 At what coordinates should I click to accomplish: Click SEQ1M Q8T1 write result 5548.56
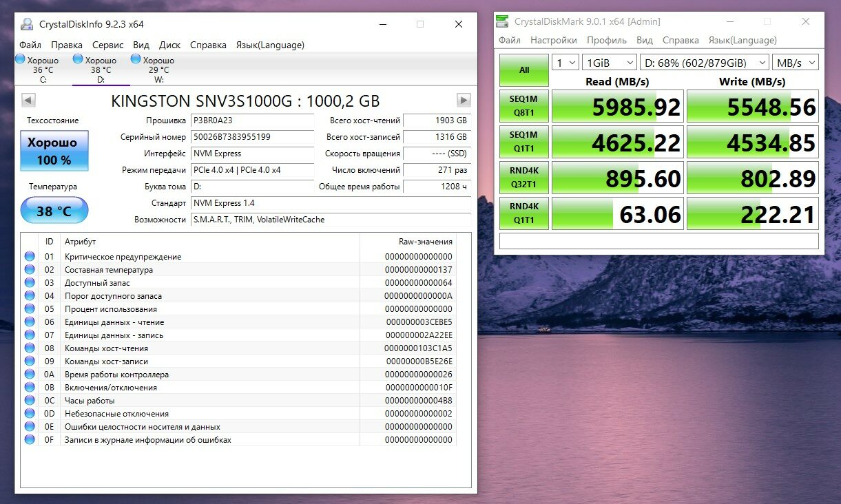[753, 106]
